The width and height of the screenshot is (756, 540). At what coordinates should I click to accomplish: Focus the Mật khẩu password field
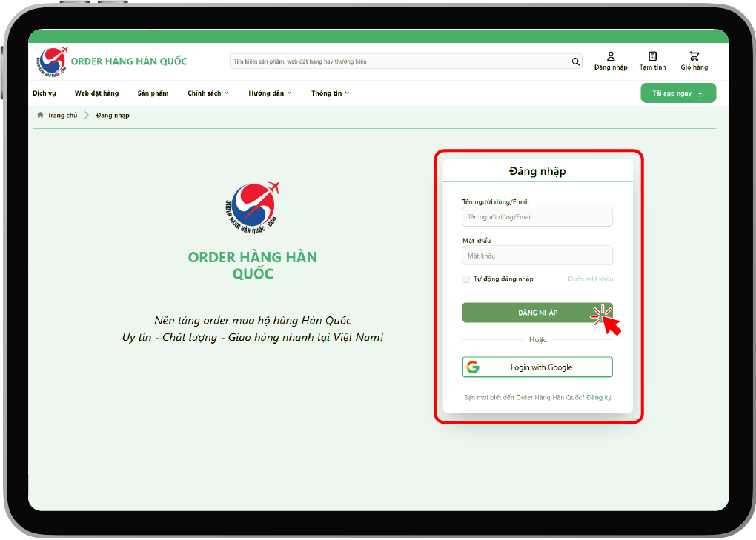click(x=537, y=256)
